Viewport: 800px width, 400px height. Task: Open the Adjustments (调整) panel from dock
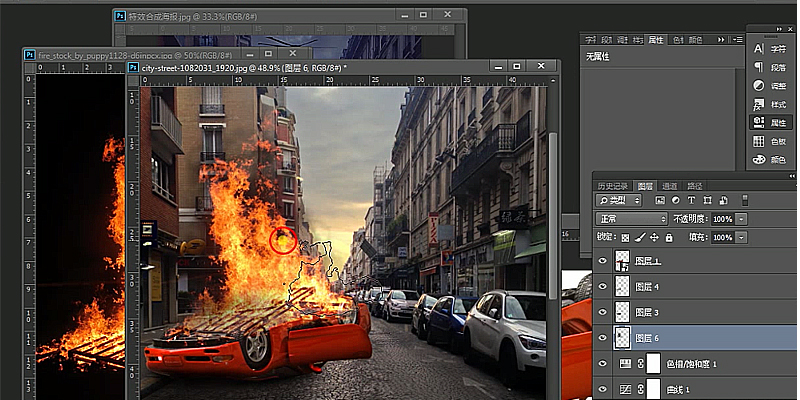(770, 86)
